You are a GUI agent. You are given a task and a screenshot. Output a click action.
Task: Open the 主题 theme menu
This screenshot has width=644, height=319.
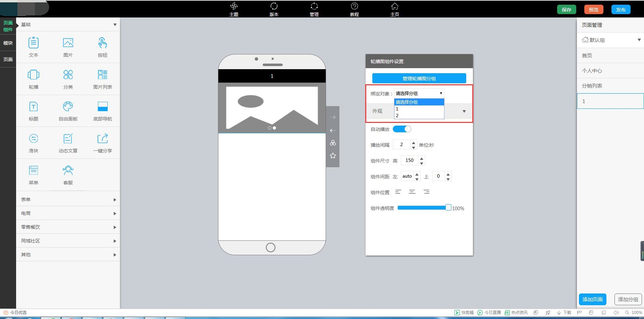tap(234, 9)
